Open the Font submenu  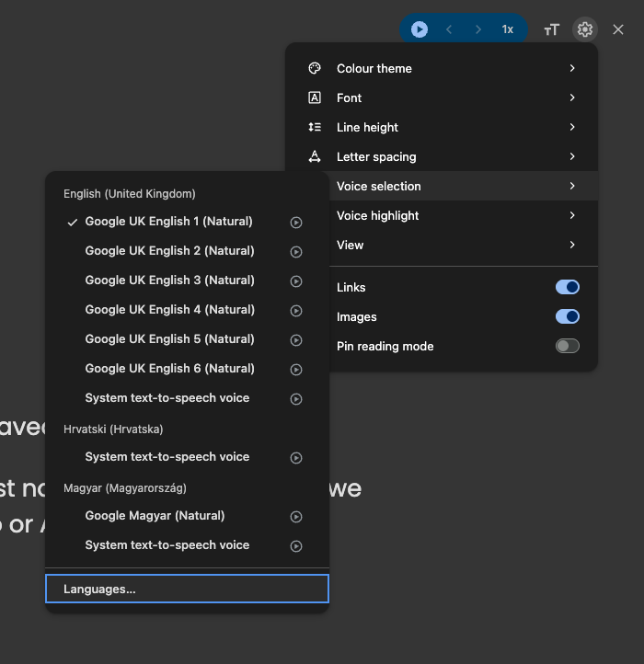click(442, 97)
